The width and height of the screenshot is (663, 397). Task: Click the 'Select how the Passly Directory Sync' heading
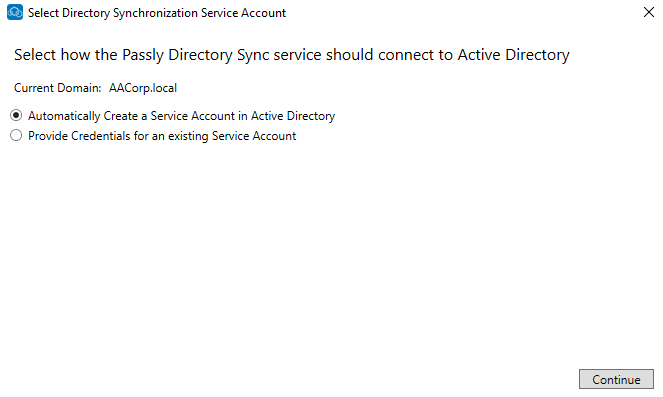[x=142, y=55]
